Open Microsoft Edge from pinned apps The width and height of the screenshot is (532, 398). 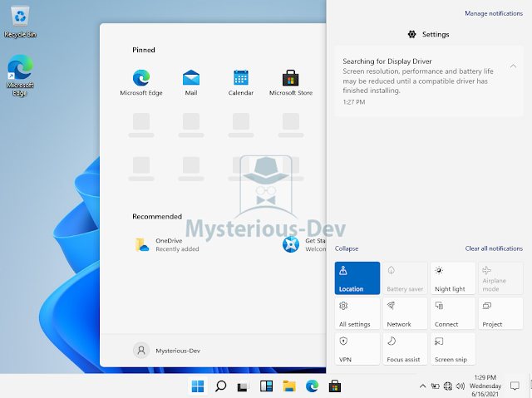coord(141,78)
